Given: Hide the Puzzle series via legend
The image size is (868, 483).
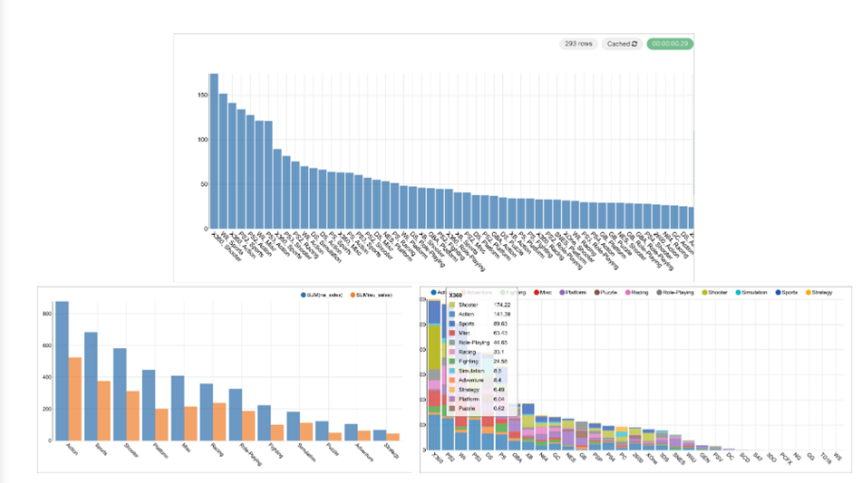Looking at the screenshot, I should (x=605, y=292).
